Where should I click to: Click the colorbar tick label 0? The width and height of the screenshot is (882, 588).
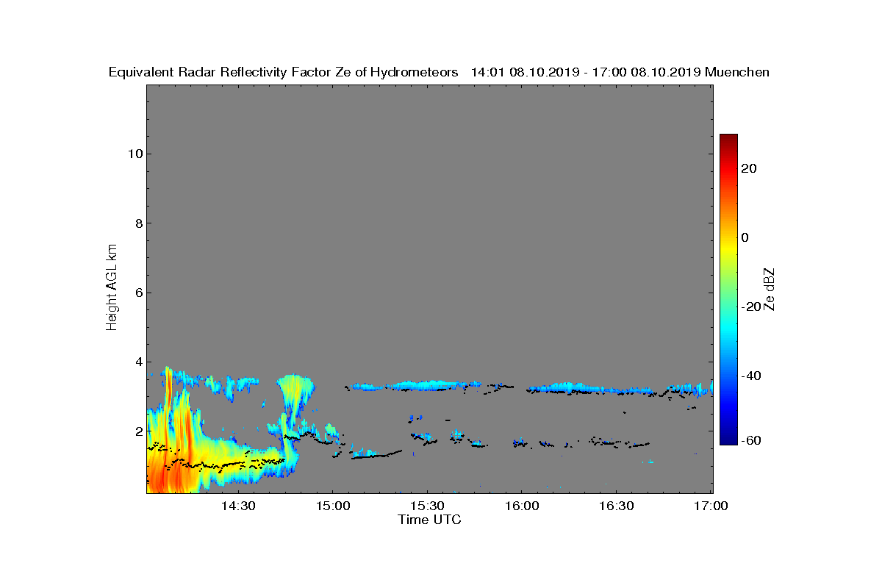(x=745, y=237)
